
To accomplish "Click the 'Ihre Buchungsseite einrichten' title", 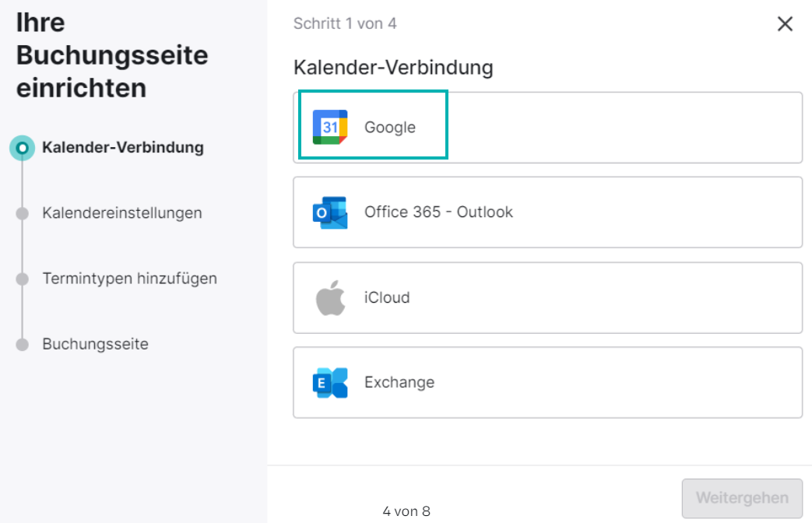I will [x=112, y=55].
